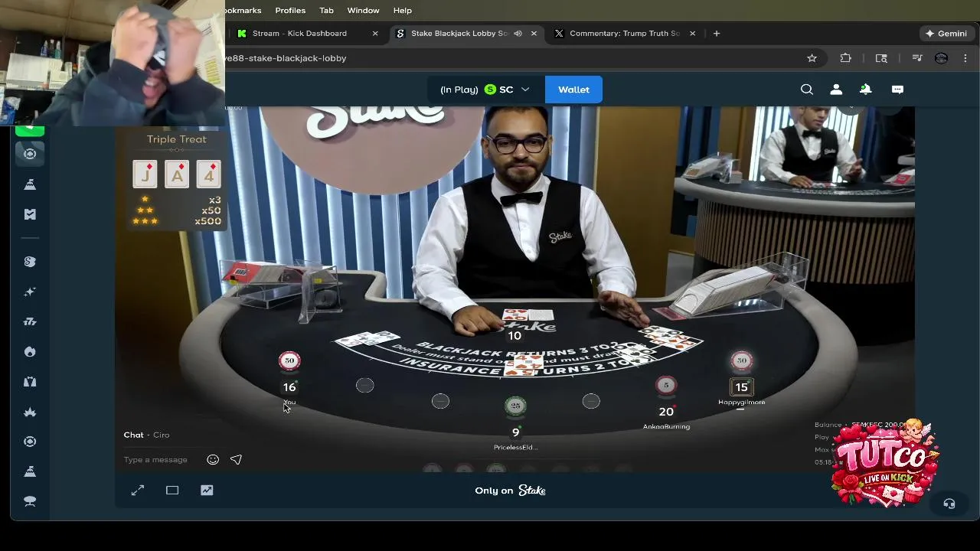Open the live stats chart icon
The width and height of the screenshot is (980, 551).
pos(207,491)
